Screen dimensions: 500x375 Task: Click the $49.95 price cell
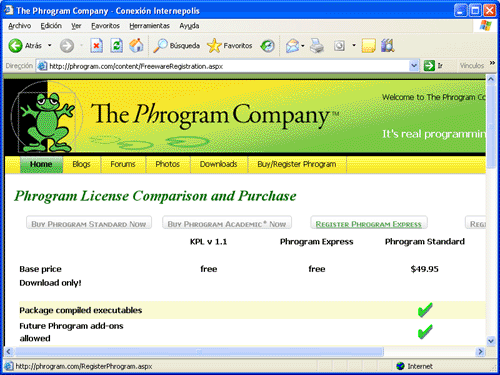point(425,269)
